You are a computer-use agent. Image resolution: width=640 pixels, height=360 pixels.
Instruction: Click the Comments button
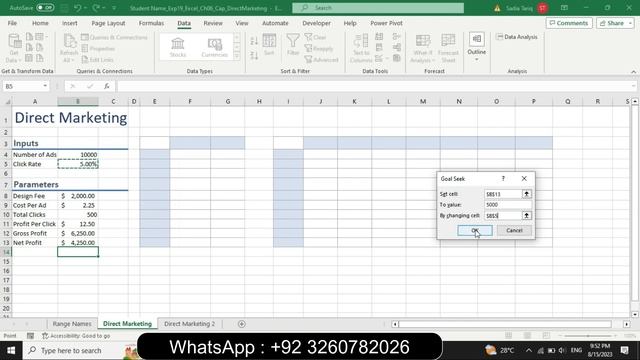click(569, 23)
